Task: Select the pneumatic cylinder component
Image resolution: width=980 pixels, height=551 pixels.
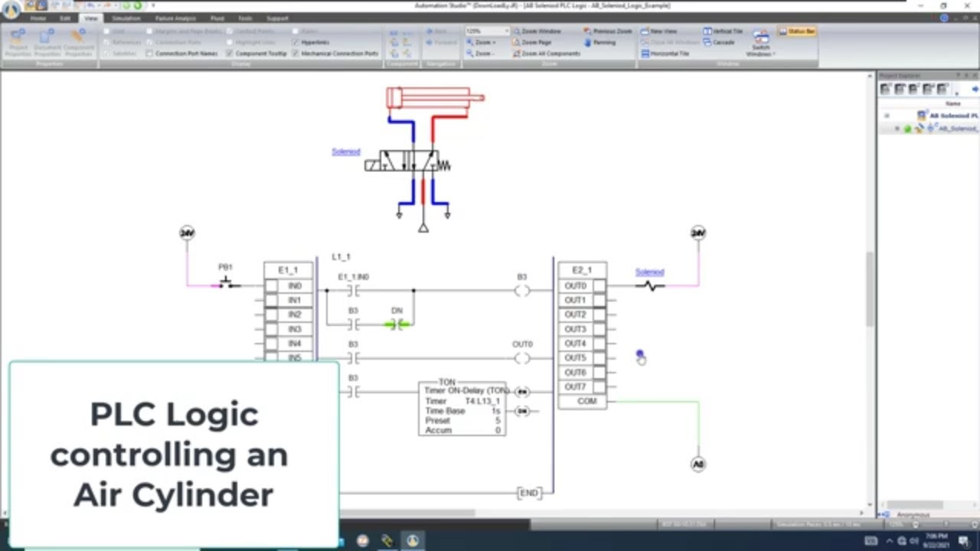Action: pos(435,97)
